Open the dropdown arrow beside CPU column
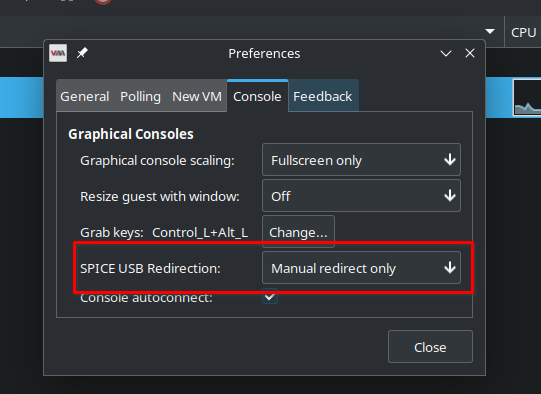Screen dimensions: 541x394 point(490,31)
